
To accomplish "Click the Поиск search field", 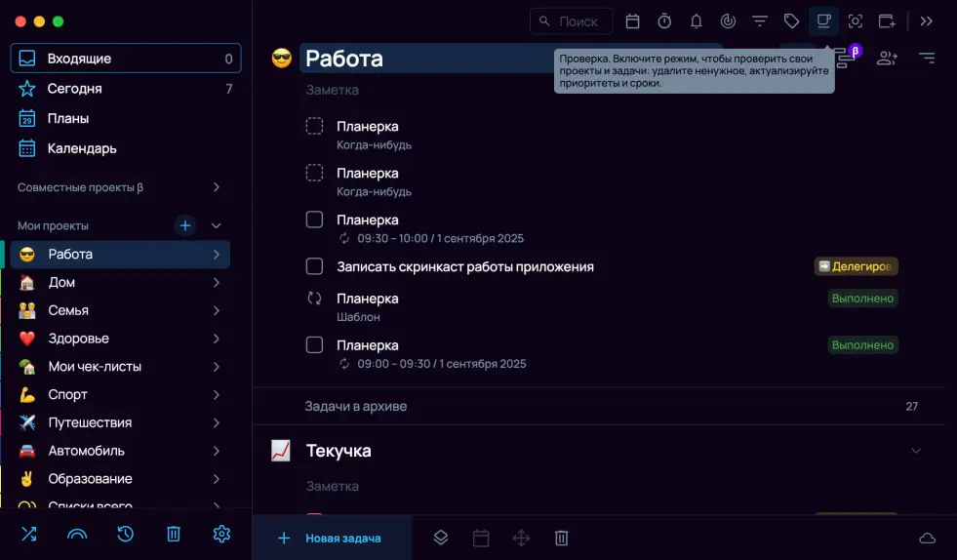I will tap(573, 21).
